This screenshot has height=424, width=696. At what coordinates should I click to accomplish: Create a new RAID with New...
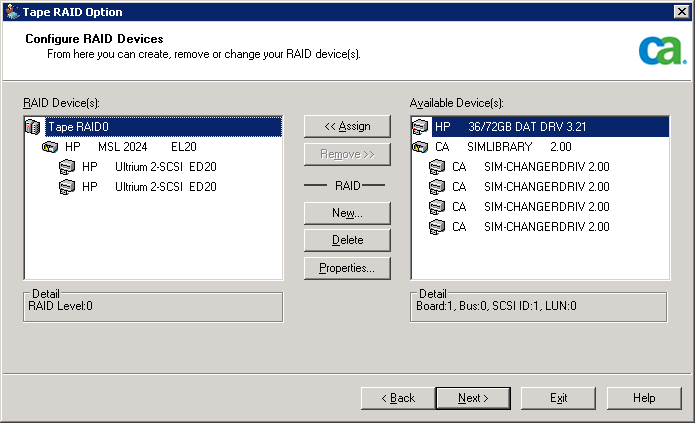(x=347, y=213)
